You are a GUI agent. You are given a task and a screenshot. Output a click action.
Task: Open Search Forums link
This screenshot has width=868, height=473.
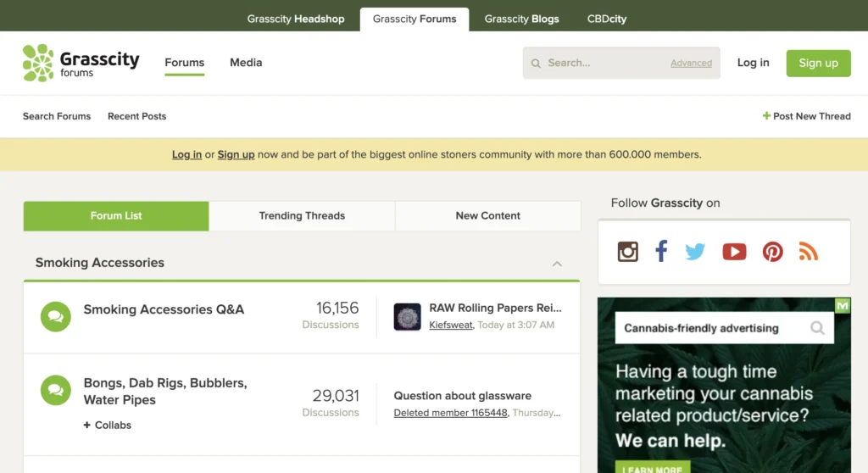57,116
